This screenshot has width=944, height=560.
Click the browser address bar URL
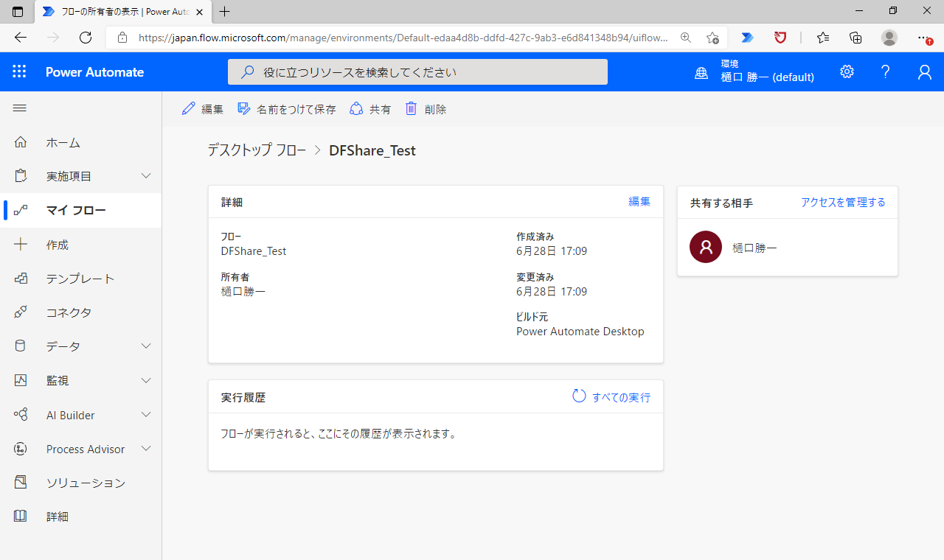point(403,38)
